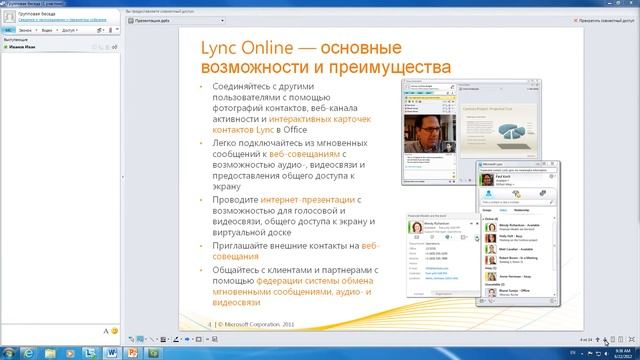The image size is (640, 360).
Task: Select the blue arrow stamp tool
Action: 187,339
